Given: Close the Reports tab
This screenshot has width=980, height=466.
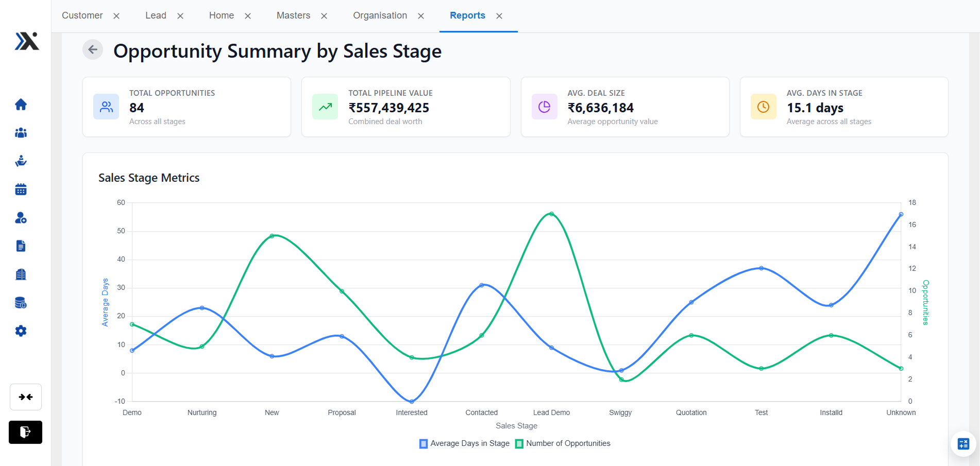Looking at the screenshot, I should [499, 16].
